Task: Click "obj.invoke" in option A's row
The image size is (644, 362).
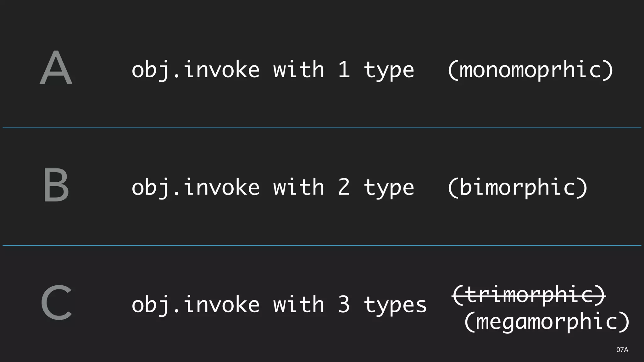Action: tap(196, 70)
